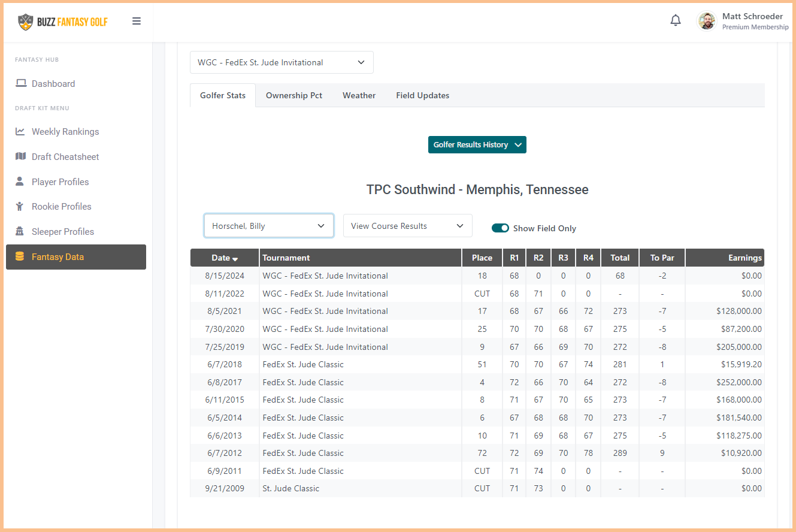Click the TPC Southwind - Memphis, Tennessee heading
The height and width of the screenshot is (532, 796).
click(477, 190)
